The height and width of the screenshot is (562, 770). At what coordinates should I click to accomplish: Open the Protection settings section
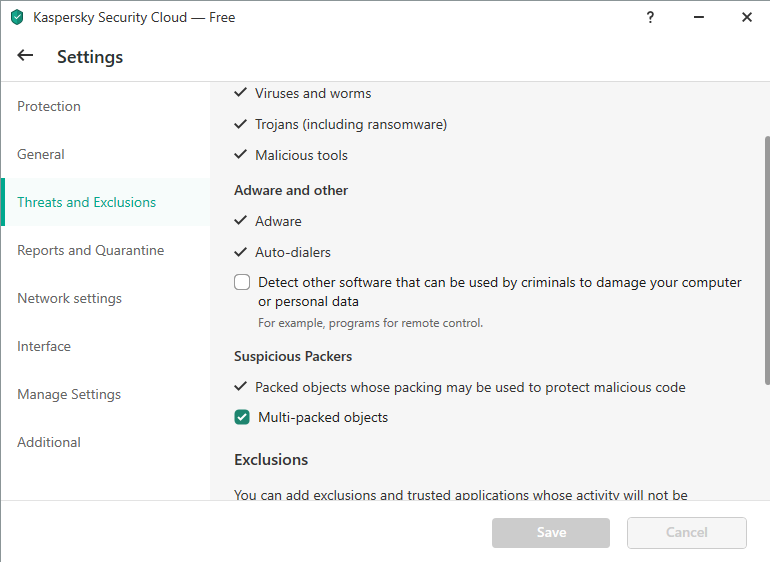49,106
